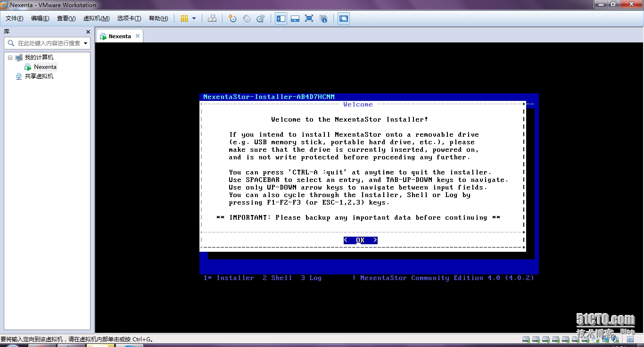Switch to the Nexenta tab

point(120,36)
